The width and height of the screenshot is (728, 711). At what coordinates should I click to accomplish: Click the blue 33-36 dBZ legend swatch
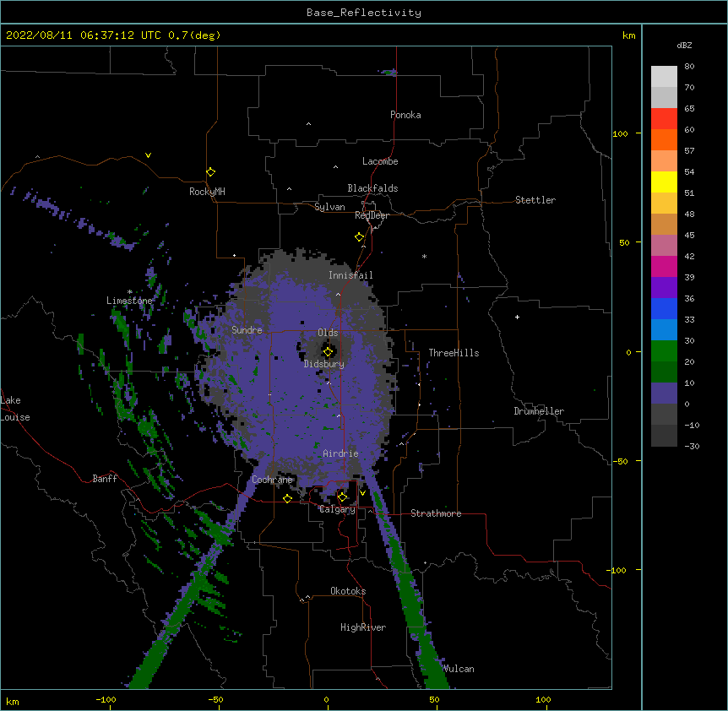point(664,308)
